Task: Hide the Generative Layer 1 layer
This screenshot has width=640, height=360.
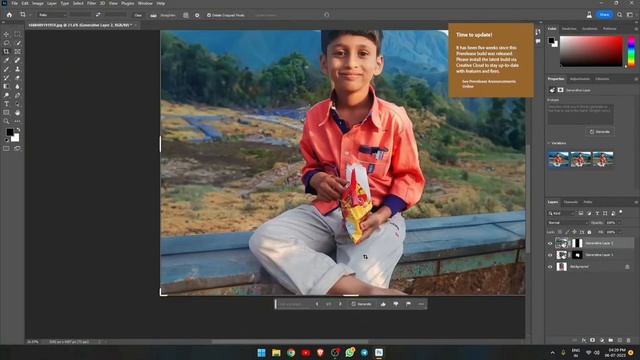Action: tap(550, 255)
